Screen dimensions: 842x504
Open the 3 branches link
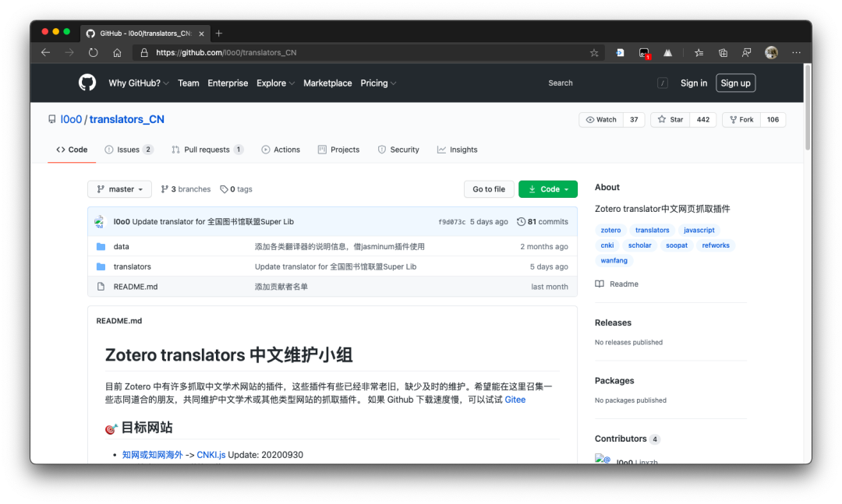(x=186, y=189)
